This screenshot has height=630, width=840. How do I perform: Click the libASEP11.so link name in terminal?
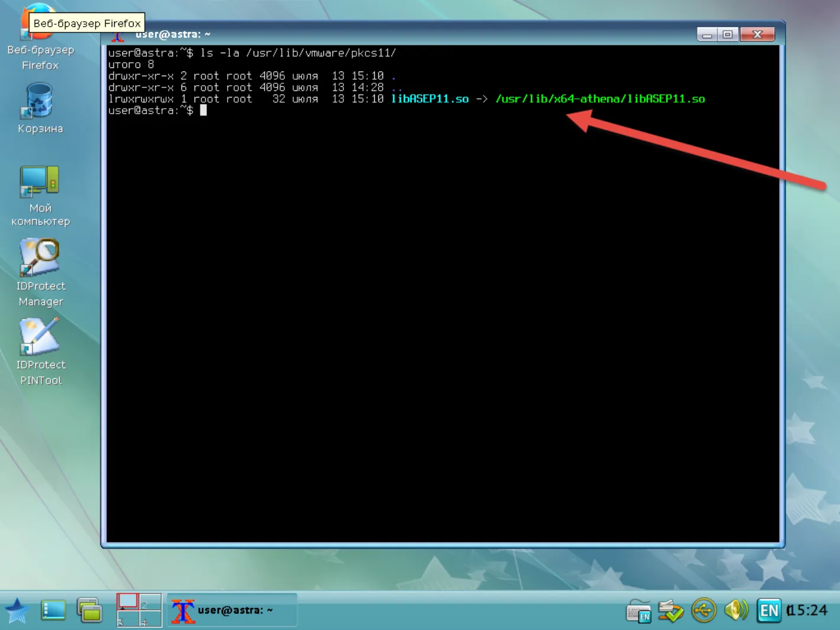pos(430,99)
